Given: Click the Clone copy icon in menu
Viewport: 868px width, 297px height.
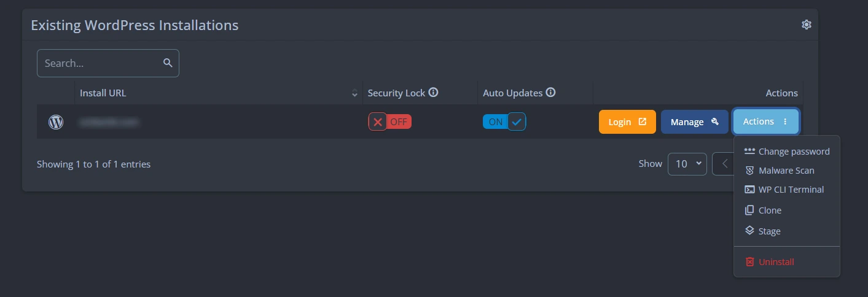Looking at the screenshot, I should pyautogui.click(x=749, y=210).
